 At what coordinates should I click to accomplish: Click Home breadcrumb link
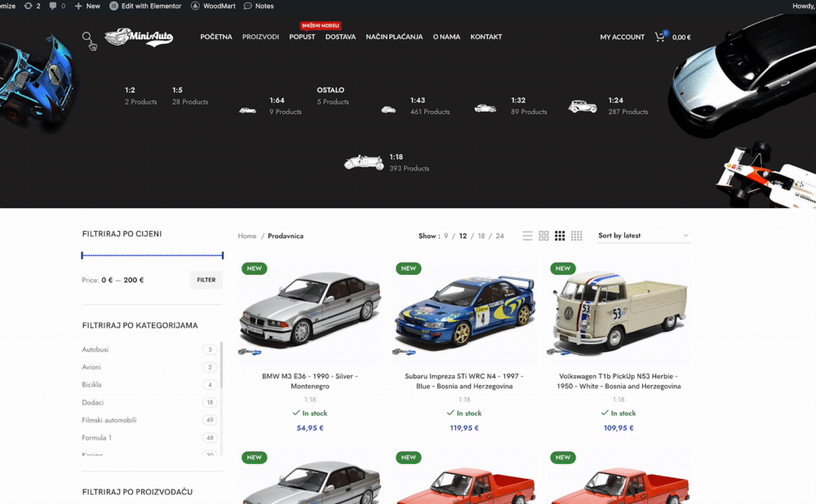(x=247, y=237)
